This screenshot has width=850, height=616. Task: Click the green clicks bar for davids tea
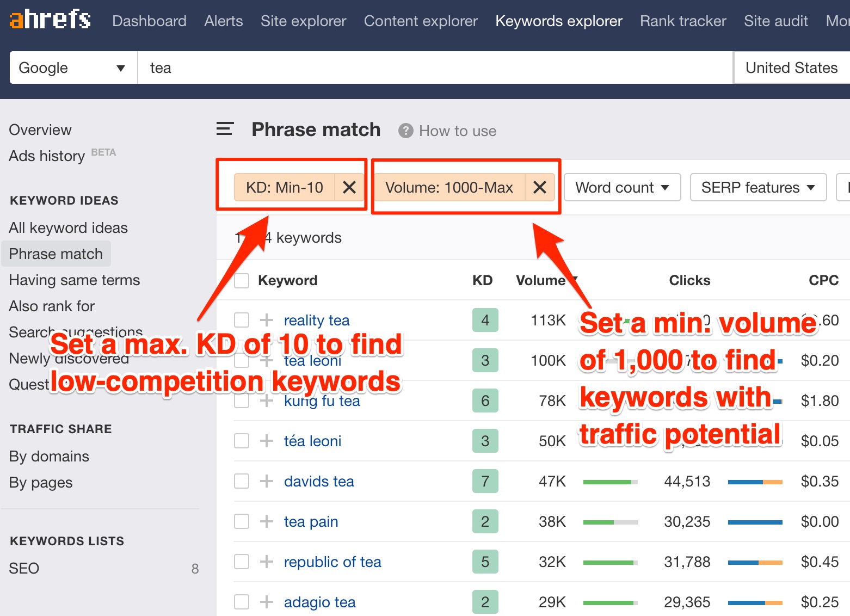click(x=610, y=482)
